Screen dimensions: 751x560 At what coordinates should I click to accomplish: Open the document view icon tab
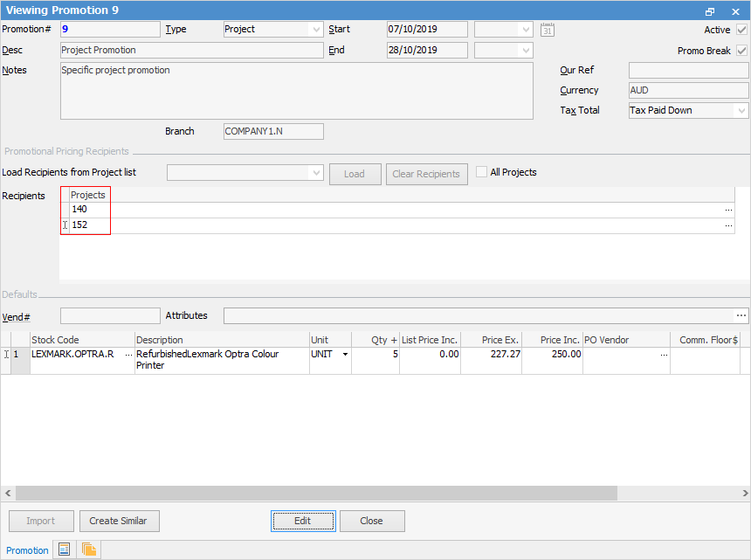(64, 550)
